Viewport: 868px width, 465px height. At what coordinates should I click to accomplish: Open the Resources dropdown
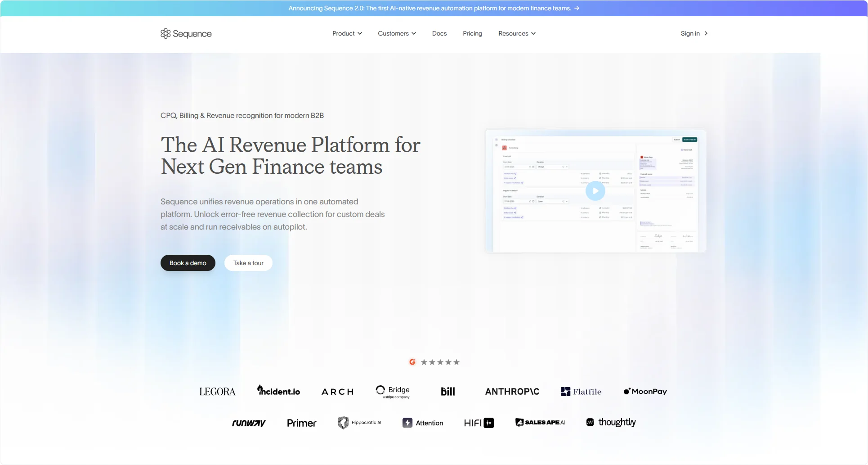[516, 33]
